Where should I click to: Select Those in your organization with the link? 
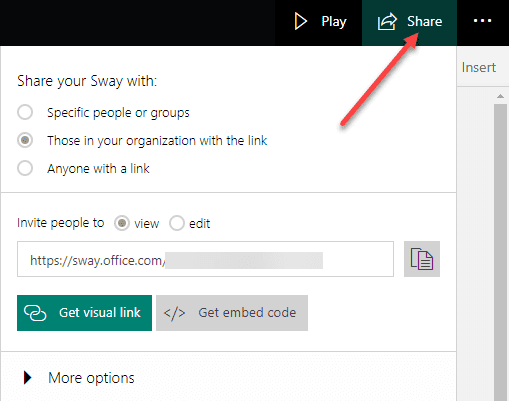tap(25, 140)
